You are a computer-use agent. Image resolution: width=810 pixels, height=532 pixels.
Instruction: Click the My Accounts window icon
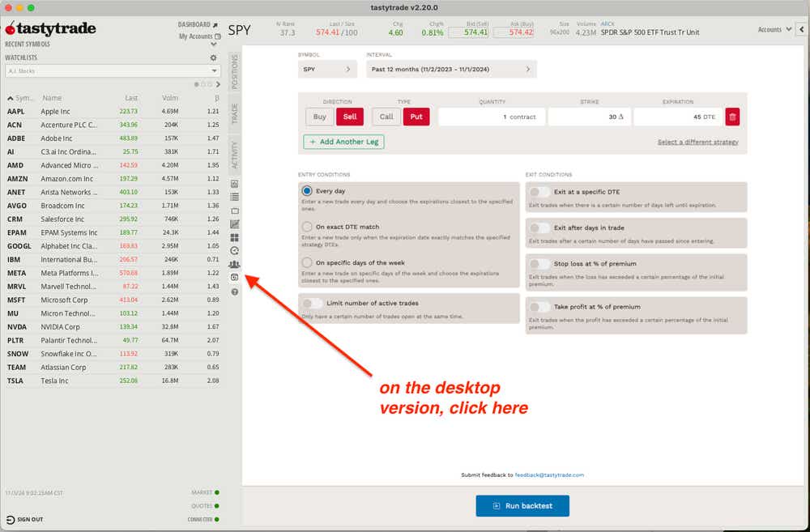[217, 36]
